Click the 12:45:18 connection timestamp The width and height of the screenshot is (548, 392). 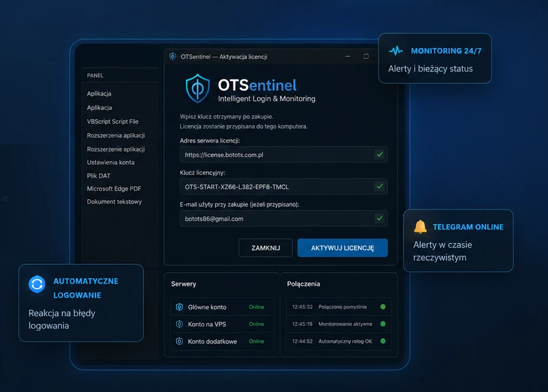click(x=302, y=324)
